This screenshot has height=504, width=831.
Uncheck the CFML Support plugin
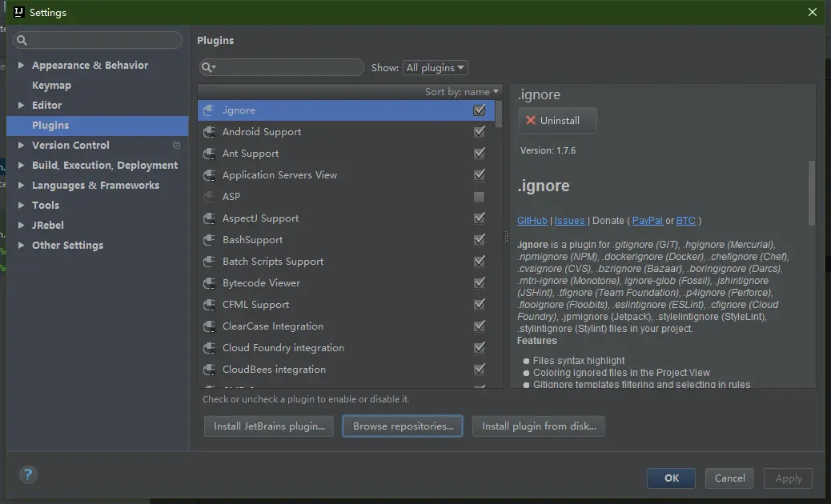pyautogui.click(x=479, y=305)
